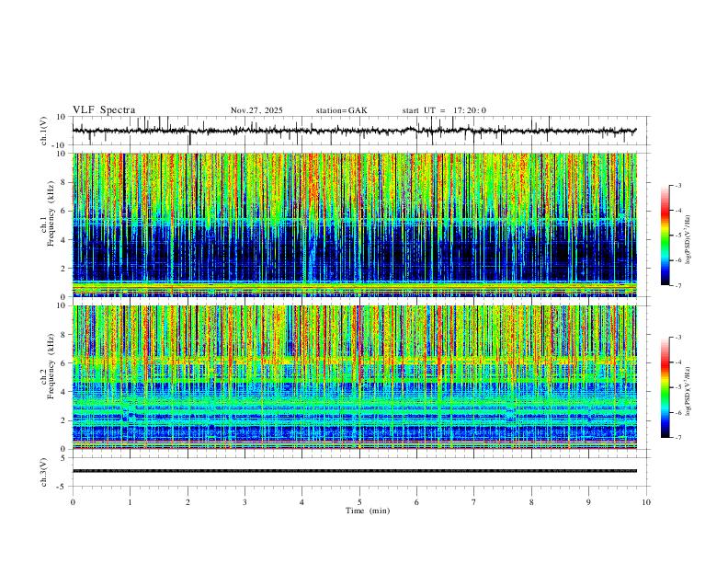Click the "-7" label on ch.2 colorbar
Image resolution: width=728 pixels, height=563 pixels.
click(x=677, y=438)
